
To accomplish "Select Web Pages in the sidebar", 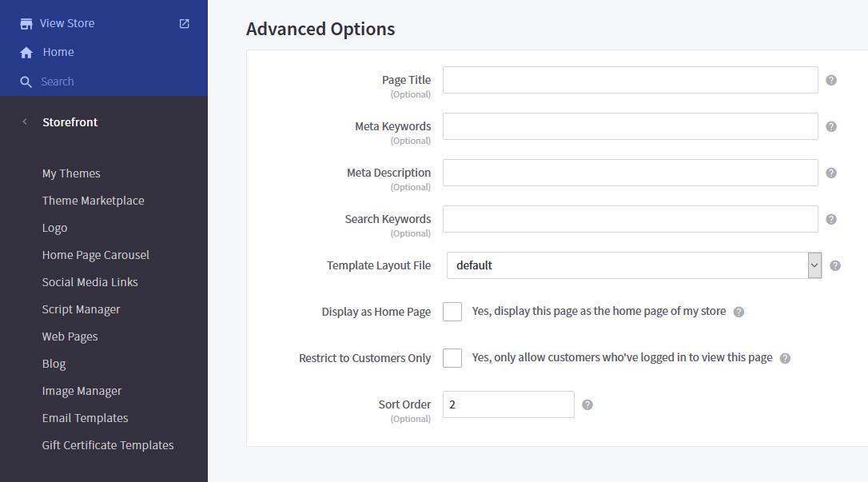I will point(70,336).
